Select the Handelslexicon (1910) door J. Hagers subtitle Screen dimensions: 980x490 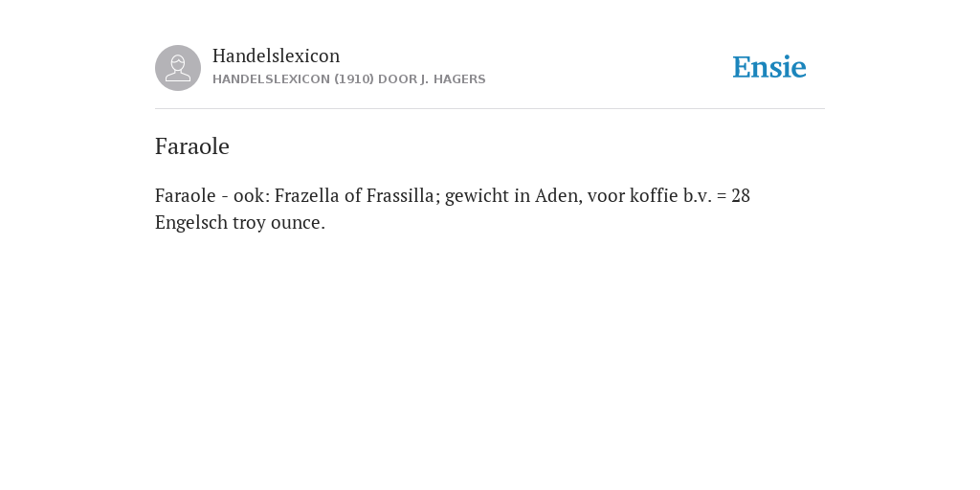click(348, 79)
